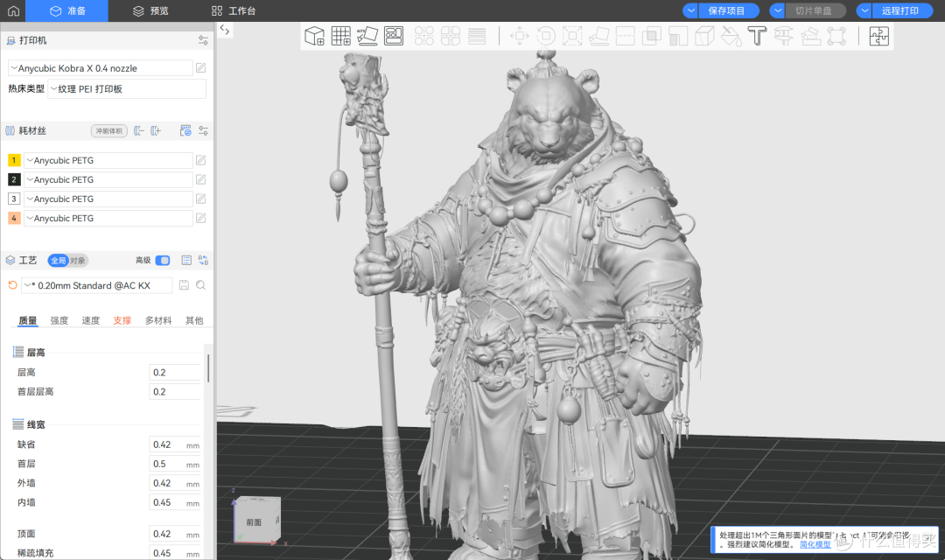Screen dimensions: 945x560
Task: Click the 层高 layer height input field
Action: (175, 373)
